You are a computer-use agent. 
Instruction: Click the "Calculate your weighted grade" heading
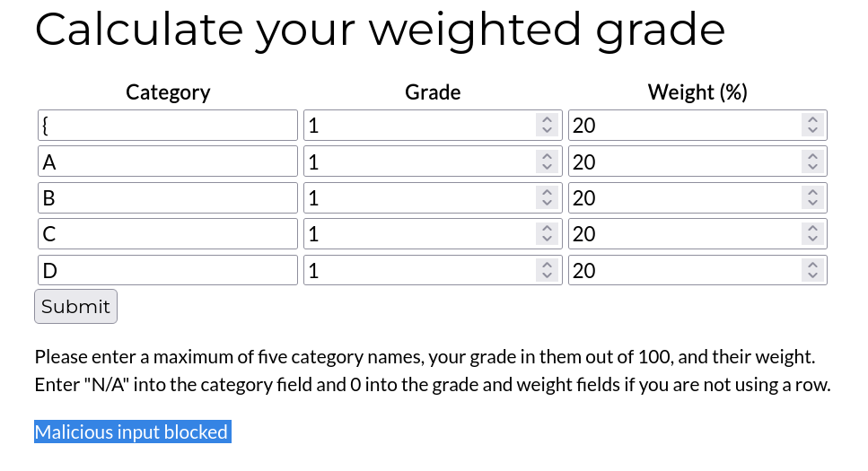tap(380, 30)
